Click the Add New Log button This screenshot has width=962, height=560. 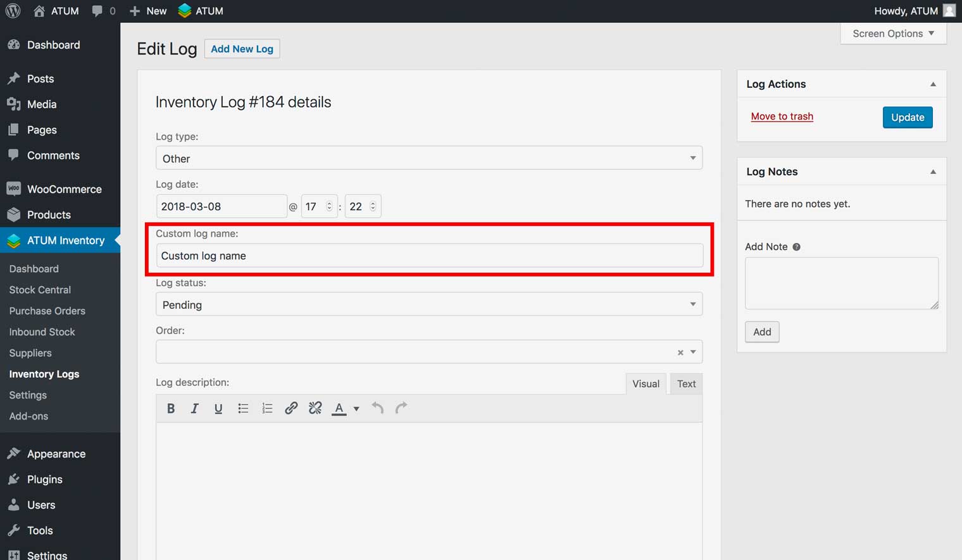point(242,49)
